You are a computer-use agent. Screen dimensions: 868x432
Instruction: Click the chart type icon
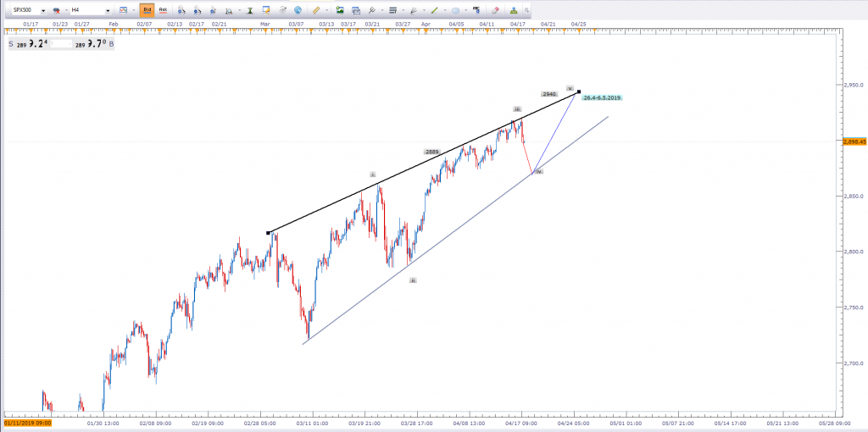tap(122, 10)
